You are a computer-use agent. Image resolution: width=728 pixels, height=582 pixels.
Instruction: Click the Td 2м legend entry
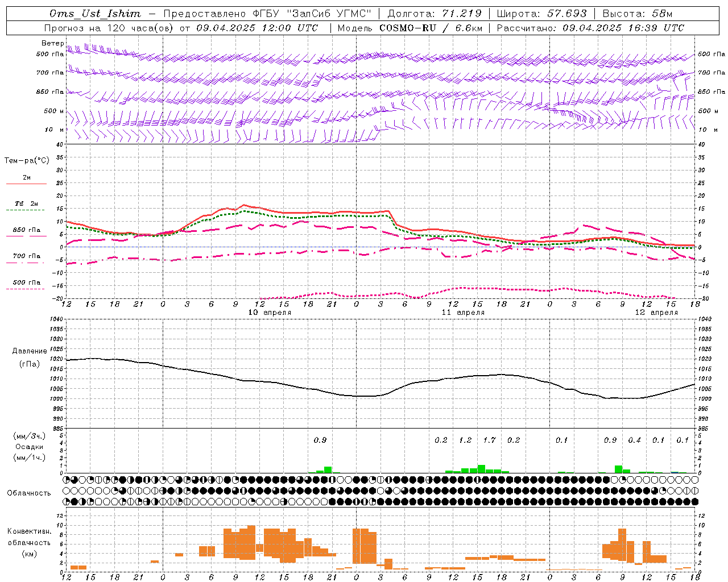point(27,203)
